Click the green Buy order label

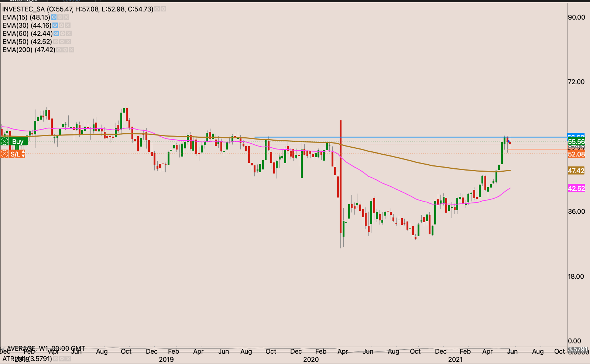point(18,141)
